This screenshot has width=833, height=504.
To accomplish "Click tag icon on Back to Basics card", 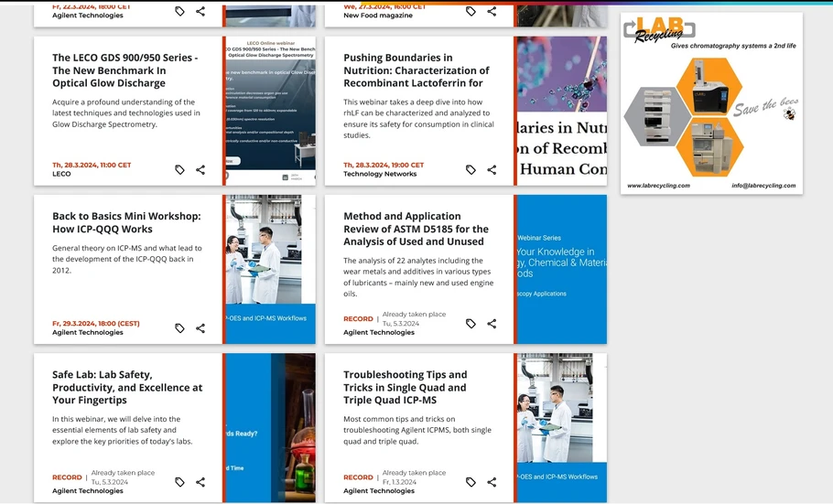I will tap(179, 328).
